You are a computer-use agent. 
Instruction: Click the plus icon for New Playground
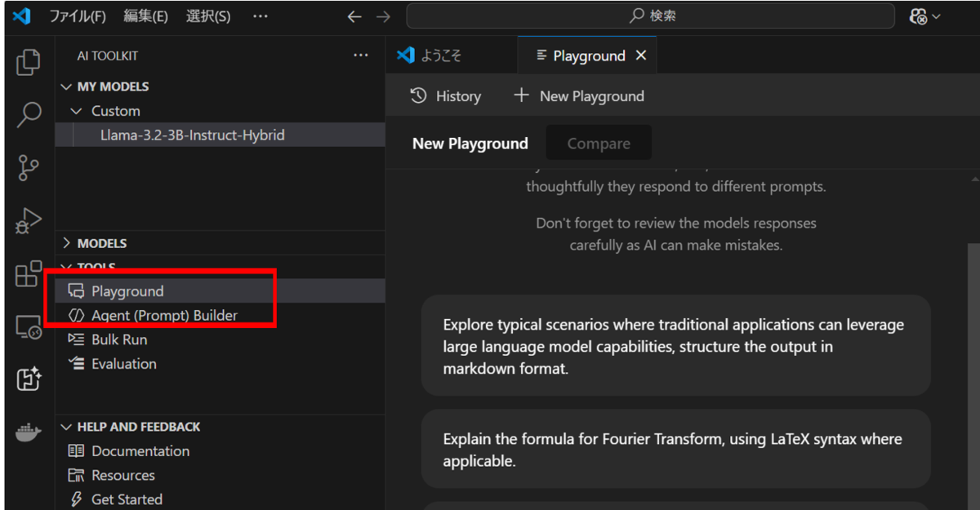coord(521,95)
